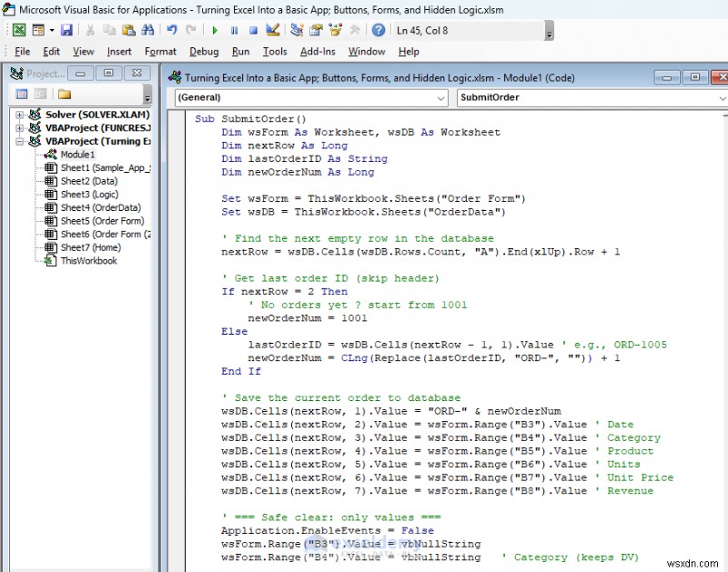Open the Add-Ins menu
The image size is (728, 572).
(318, 52)
